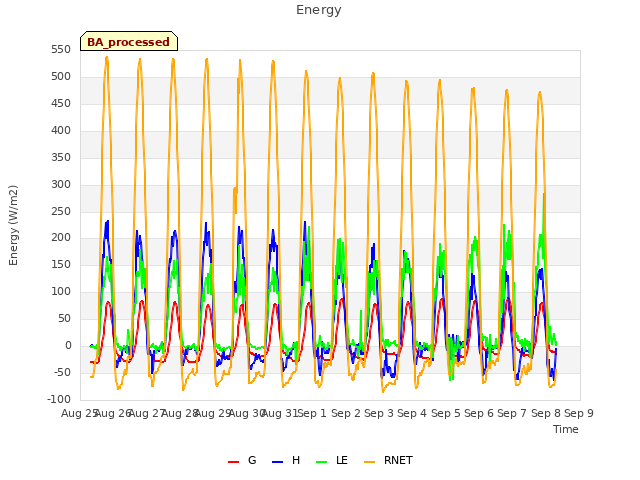Click the 300 y-axis tick label
Image resolution: width=640 pixels, height=480 pixels.
coord(61,184)
